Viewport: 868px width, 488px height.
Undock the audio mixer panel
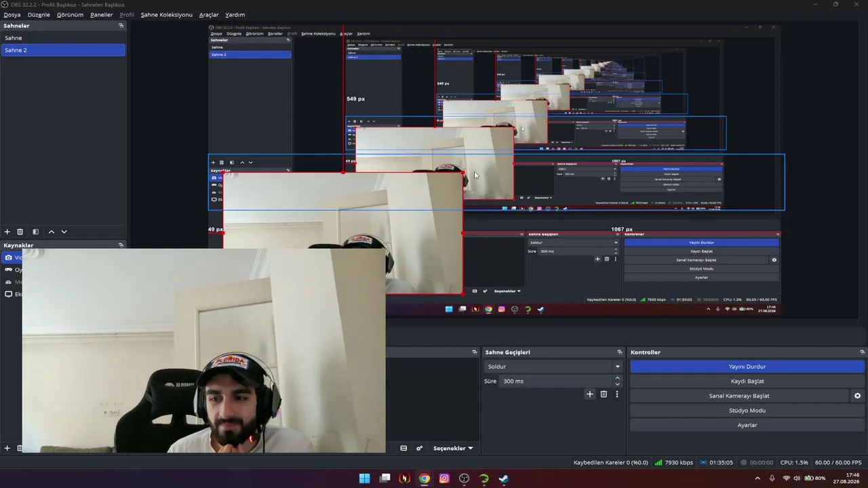[x=475, y=352]
